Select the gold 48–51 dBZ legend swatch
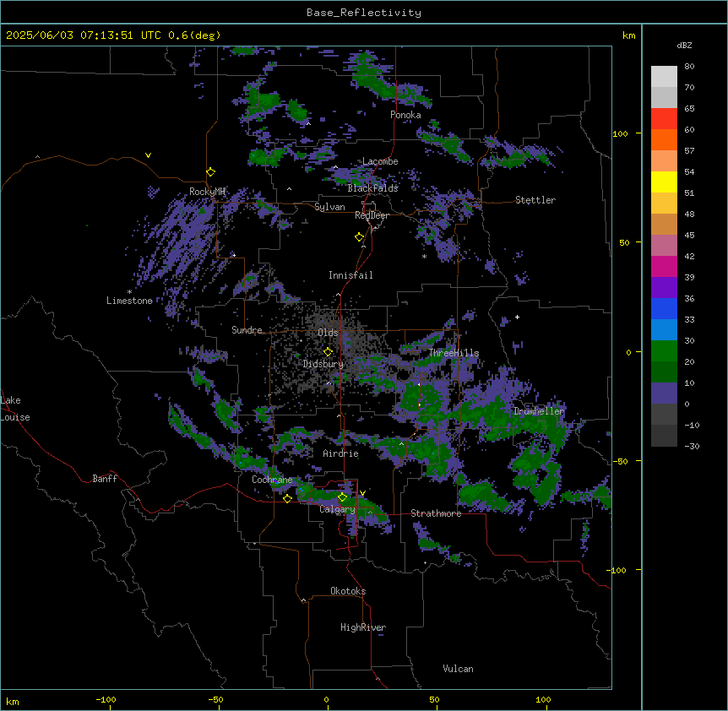 pyautogui.click(x=664, y=204)
